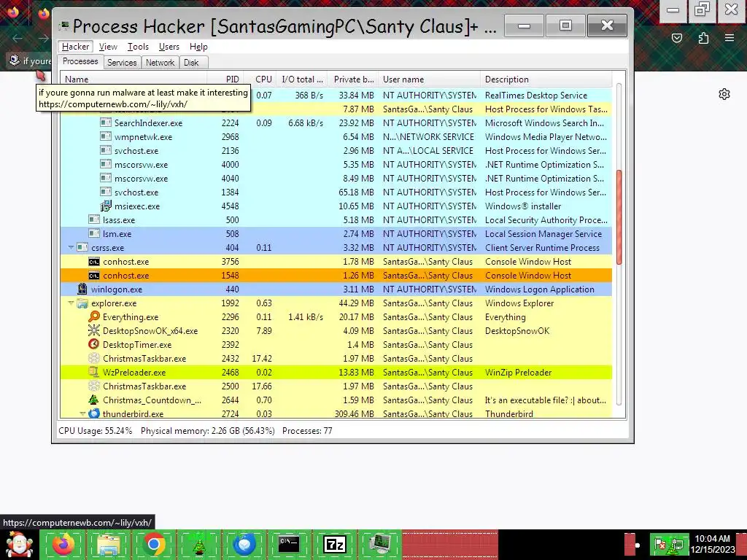Sort by the Name column header
Viewport: 747px width, 560px height.
[x=134, y=79]
